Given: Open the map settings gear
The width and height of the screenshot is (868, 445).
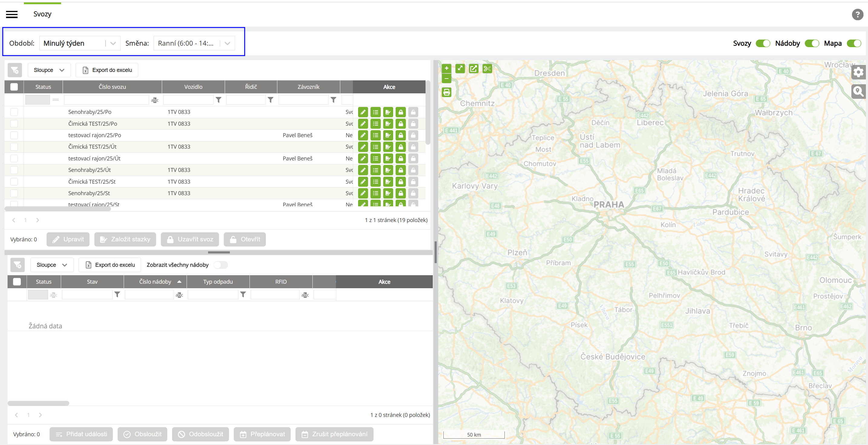Looking at the screenshot, I should coord(858,72).
